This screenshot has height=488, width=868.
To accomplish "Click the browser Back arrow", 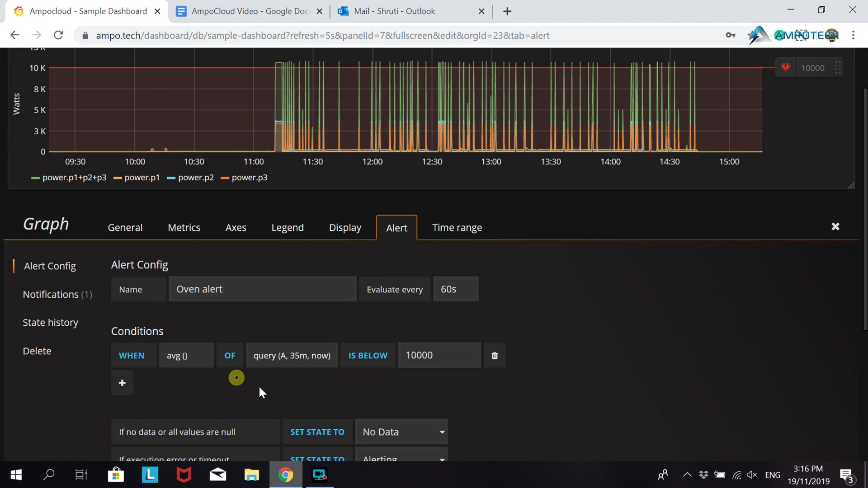I will click(15, 35).
